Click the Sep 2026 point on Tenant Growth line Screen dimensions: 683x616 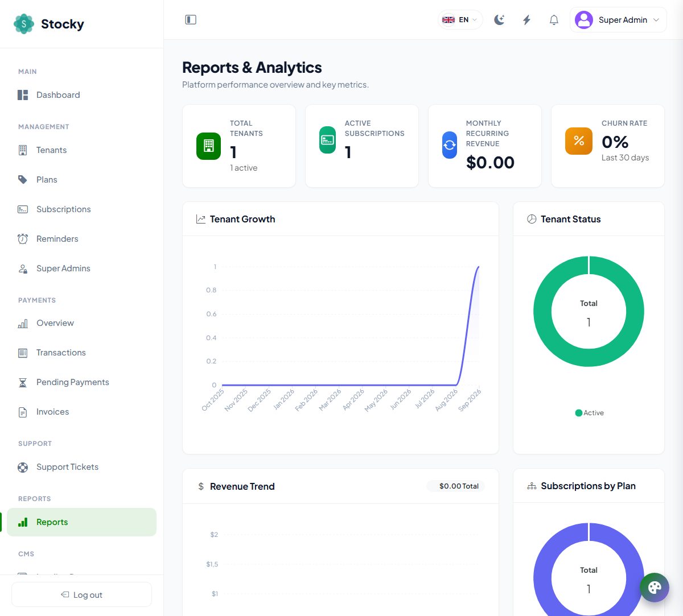[x=479, y=266]
